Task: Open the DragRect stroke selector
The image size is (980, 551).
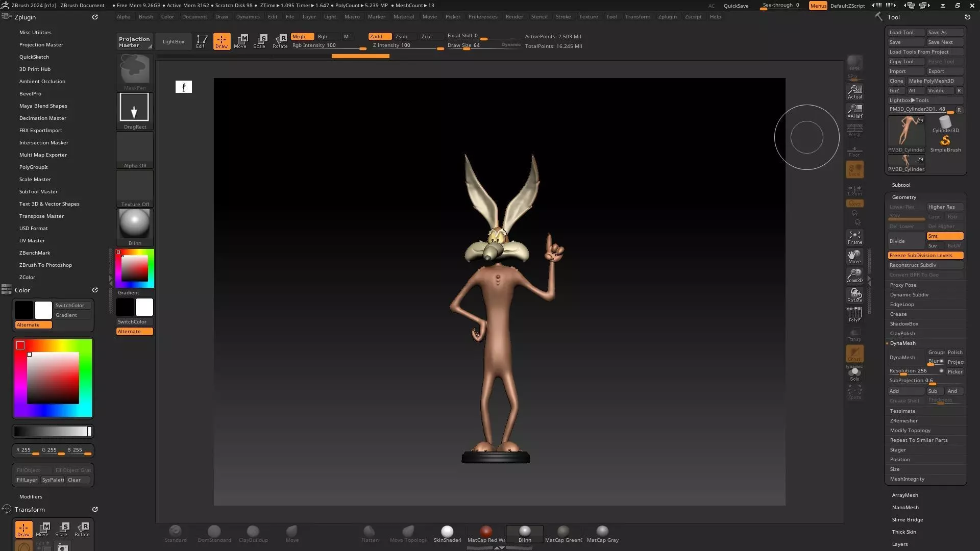Action: pyautogui.click(x=135, y=111)
